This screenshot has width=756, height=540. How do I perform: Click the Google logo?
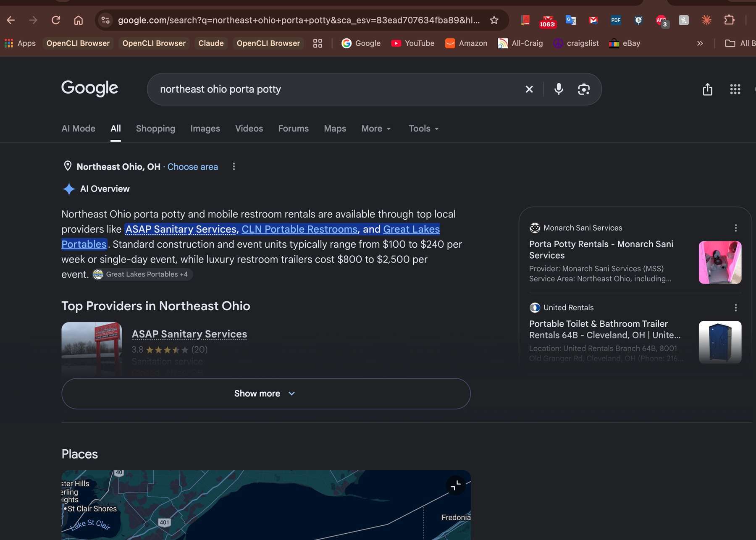[89, 88]
